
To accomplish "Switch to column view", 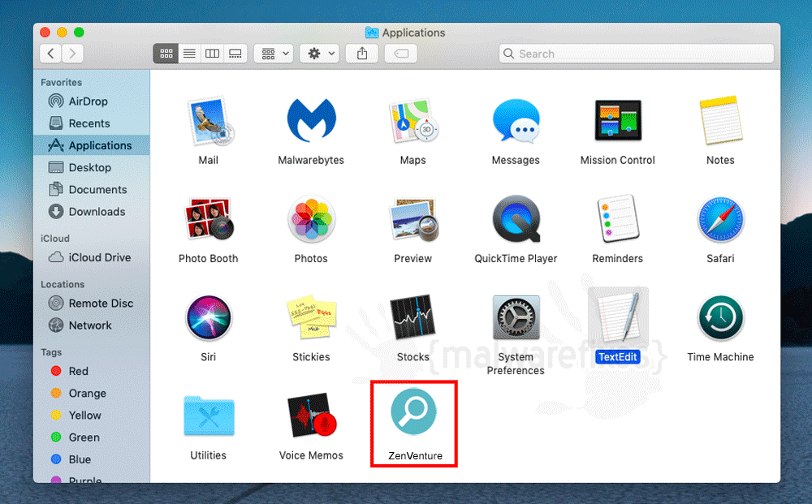I will click(212, 54).
